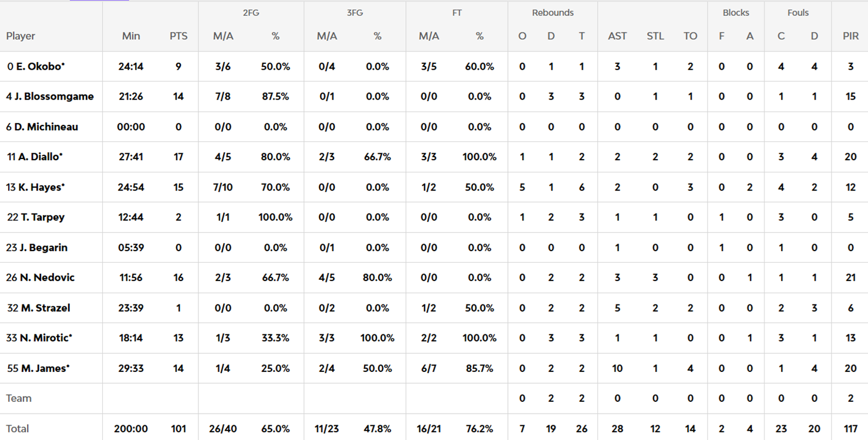Select J. Begarin's name in the table
Viewport: 868px width, 440px height.
43,248
